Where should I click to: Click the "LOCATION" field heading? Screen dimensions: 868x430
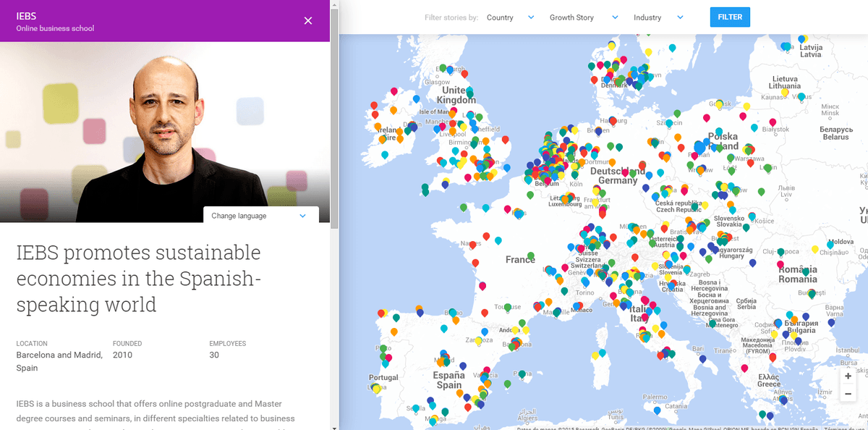(x=32, y=344)
